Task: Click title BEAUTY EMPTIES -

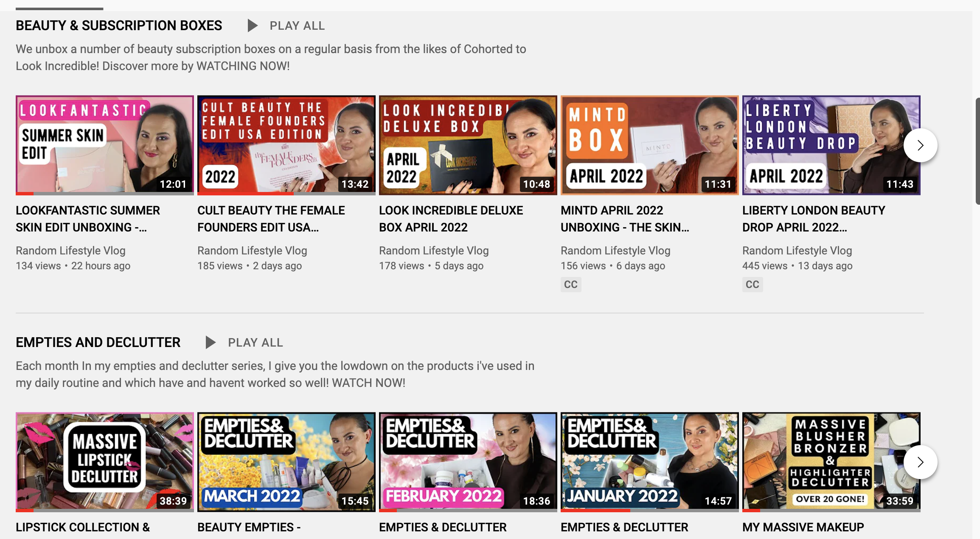Action: (249, 527)
